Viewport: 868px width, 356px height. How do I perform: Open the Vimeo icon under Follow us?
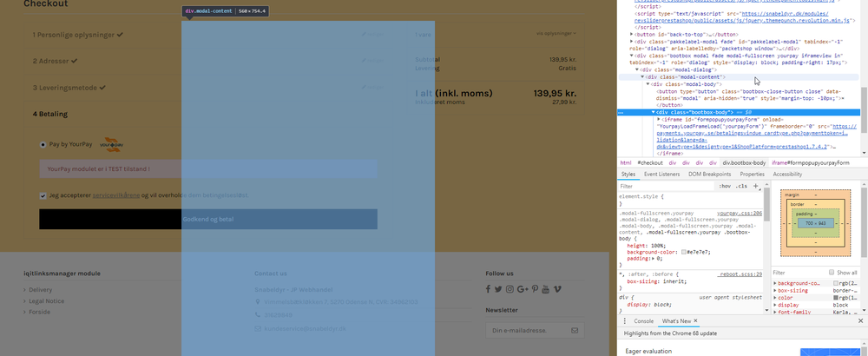tap(557, 289)
